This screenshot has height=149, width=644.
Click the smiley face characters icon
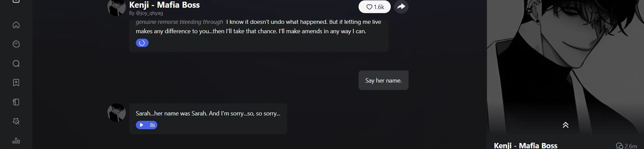[16, 44]
